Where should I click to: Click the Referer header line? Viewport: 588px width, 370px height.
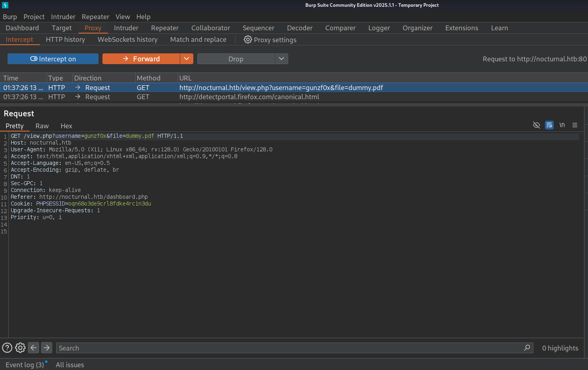click(x=79, y=197)
